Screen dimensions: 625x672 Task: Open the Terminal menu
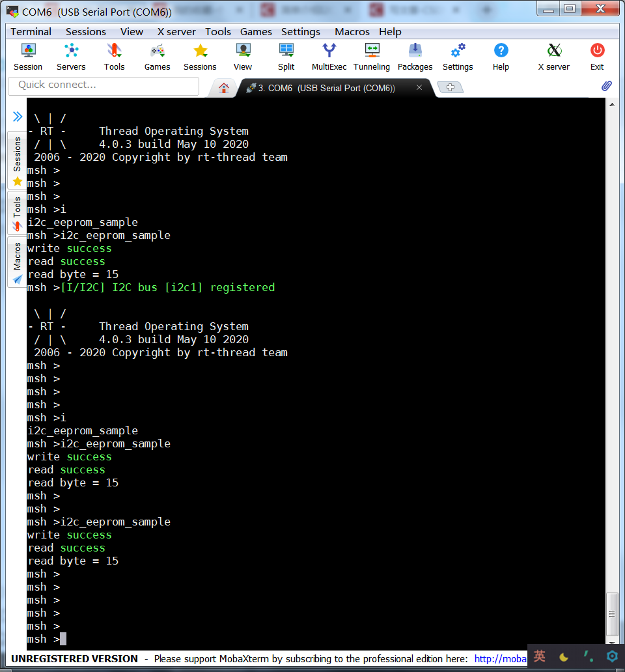30,31
